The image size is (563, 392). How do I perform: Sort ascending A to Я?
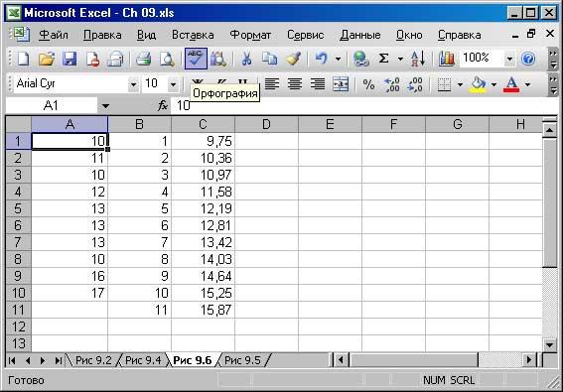click(418, 59)
